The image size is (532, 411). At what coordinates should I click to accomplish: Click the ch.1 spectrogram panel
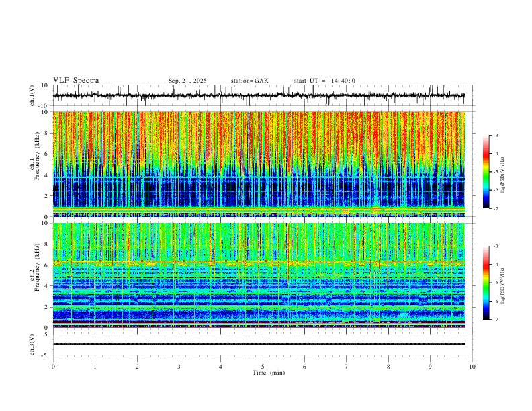click(259, 164)
